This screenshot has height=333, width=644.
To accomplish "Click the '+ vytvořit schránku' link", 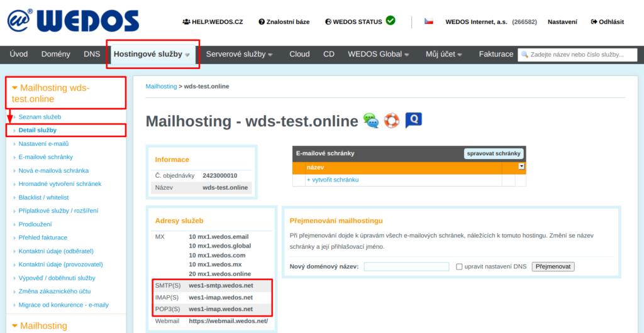I will click(x=333, y=180).
